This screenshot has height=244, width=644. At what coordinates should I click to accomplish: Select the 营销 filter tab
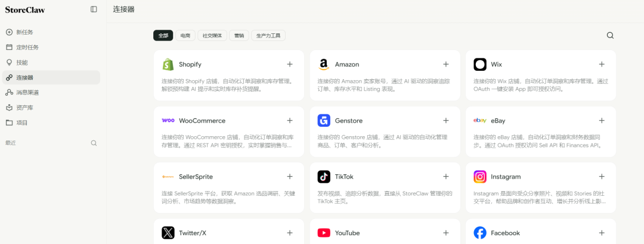click(239, 36)
